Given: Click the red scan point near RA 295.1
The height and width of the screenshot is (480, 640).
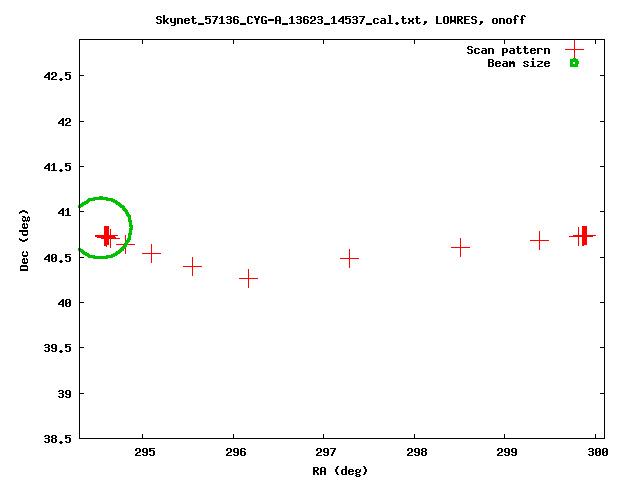Looking at the screenshot, I should click(x=151, y=253).
